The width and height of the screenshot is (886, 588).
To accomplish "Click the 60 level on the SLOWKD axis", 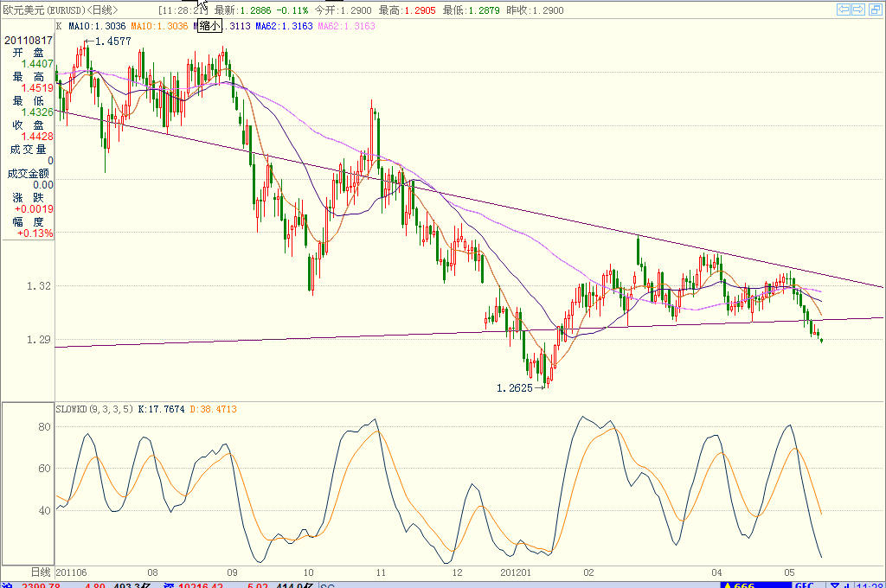I will point(44,469).
